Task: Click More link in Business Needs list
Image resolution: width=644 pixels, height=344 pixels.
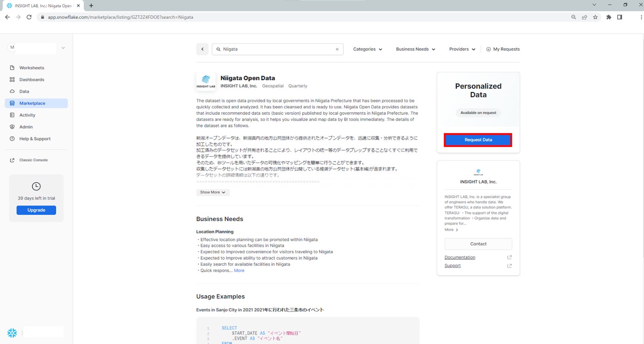Action: (239, 270)
